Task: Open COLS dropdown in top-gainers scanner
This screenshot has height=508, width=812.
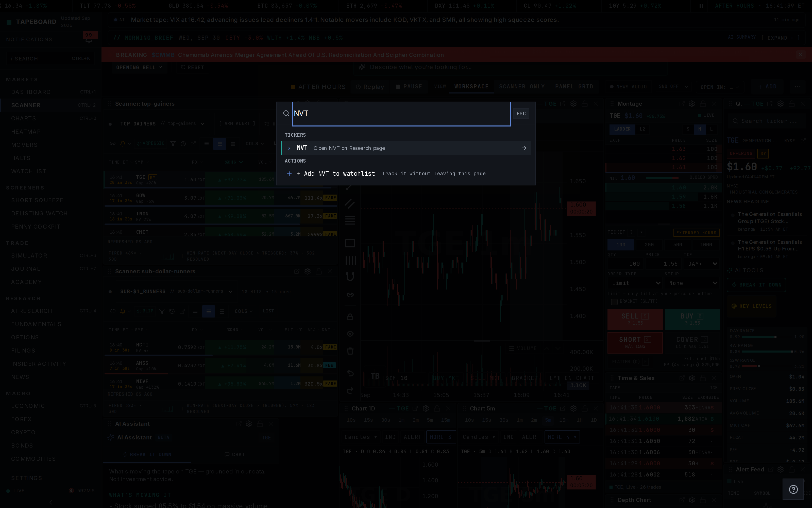Action: tap(254, 144)
